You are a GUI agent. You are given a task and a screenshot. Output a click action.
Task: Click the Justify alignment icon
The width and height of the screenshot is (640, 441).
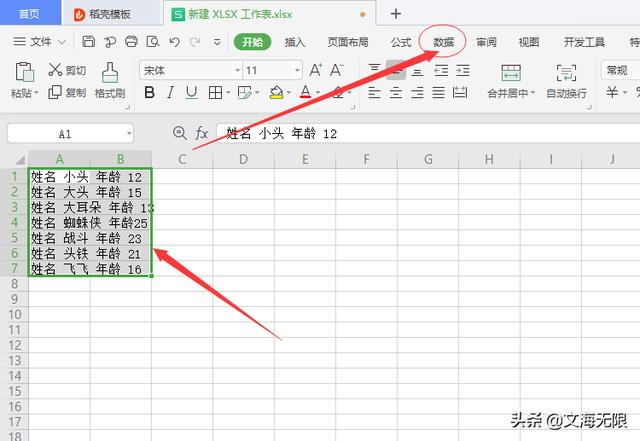click(x=439, y=93)
